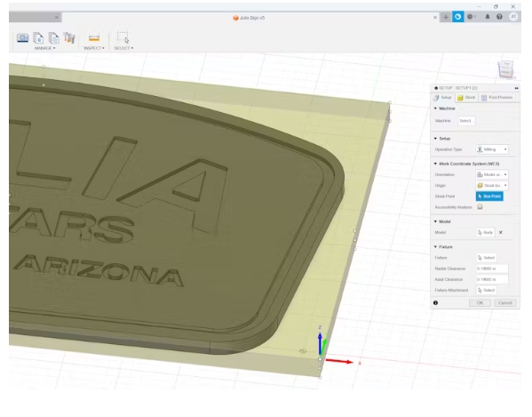Open the tool library icon in Manage
532x417 pixels.
23,37
